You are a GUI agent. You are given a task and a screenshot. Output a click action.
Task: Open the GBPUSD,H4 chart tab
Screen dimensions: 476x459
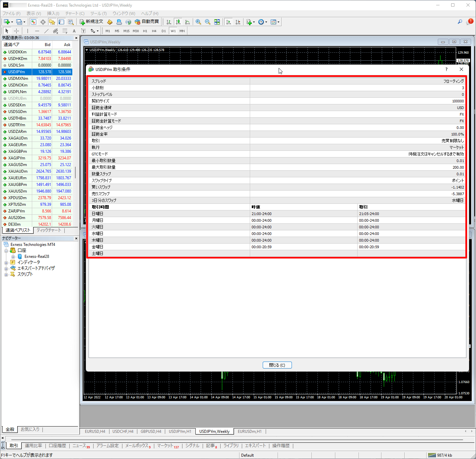click(151, 431)
